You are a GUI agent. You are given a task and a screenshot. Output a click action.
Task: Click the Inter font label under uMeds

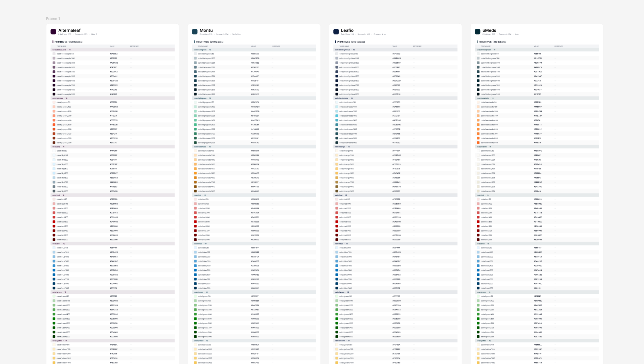tap(517, 34)
